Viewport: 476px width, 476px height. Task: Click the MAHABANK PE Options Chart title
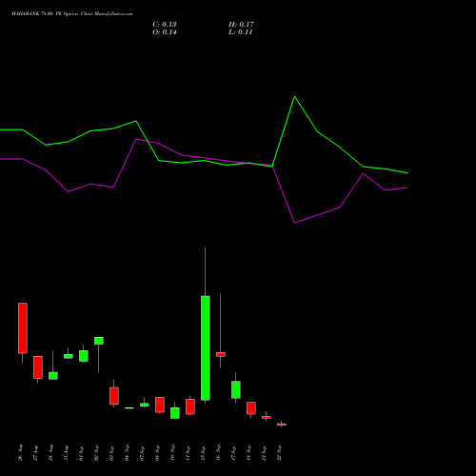72,14
